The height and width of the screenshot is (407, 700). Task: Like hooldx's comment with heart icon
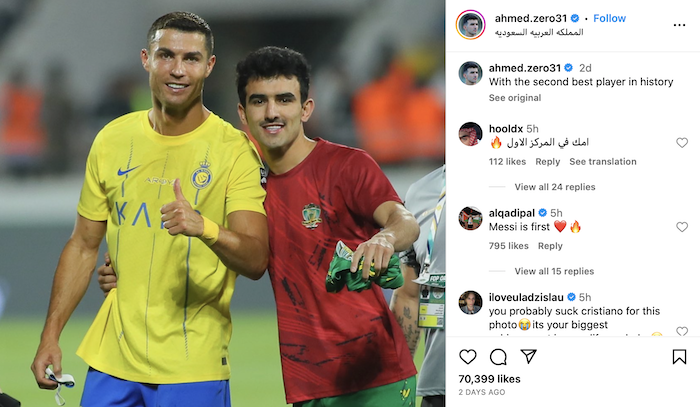click(x=682, y=143)
